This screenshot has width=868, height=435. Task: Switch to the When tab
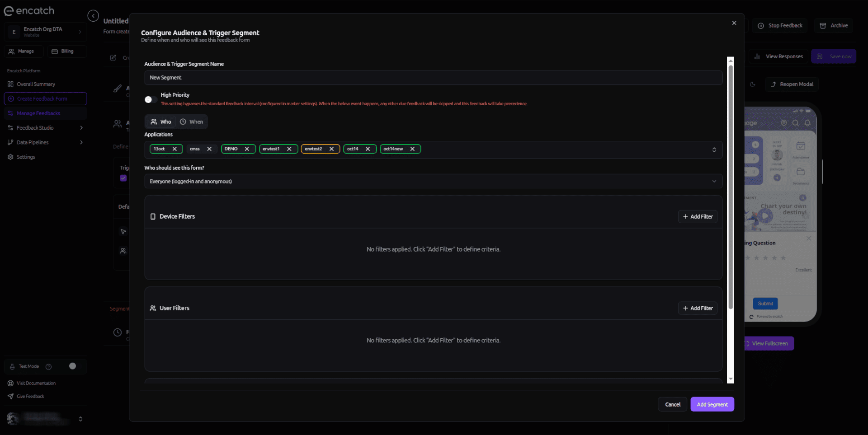coord(192,122)
